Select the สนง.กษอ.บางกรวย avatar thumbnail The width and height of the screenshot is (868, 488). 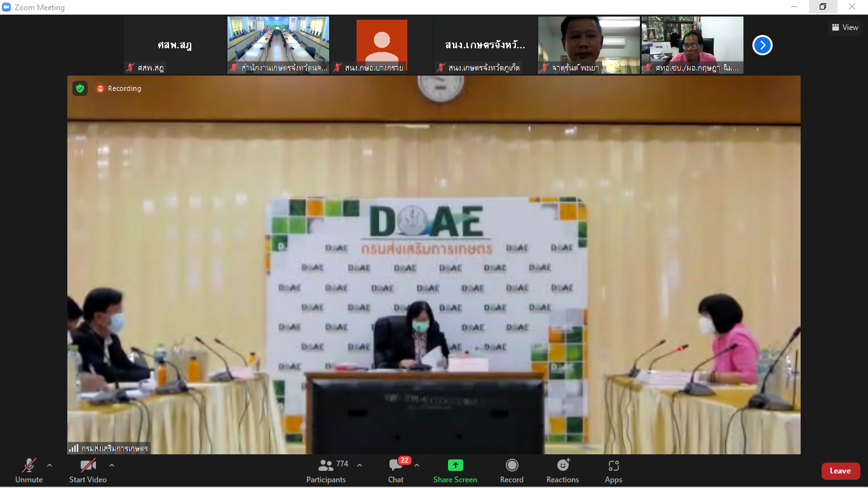pyautogui.click(x=382, y=45)
